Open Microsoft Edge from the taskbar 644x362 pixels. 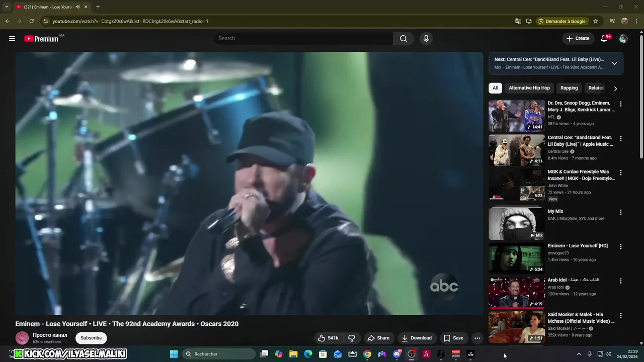[x=308, y=354]
